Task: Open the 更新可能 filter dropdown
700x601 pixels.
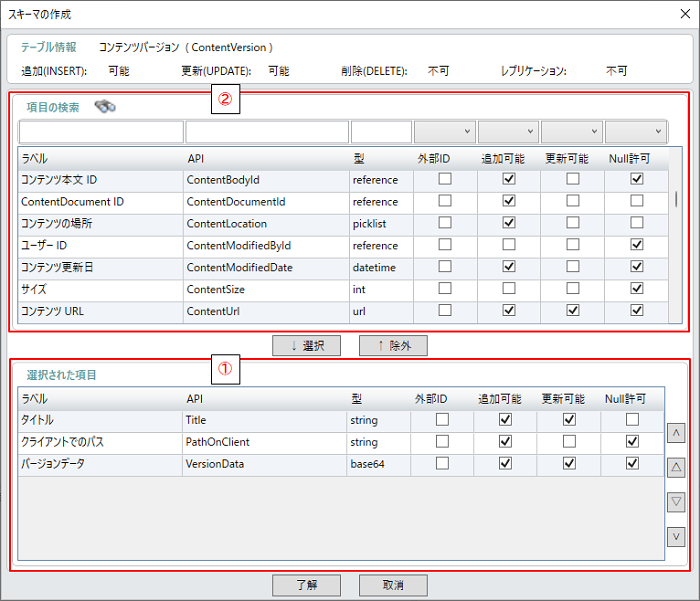Action: (572, 132)
